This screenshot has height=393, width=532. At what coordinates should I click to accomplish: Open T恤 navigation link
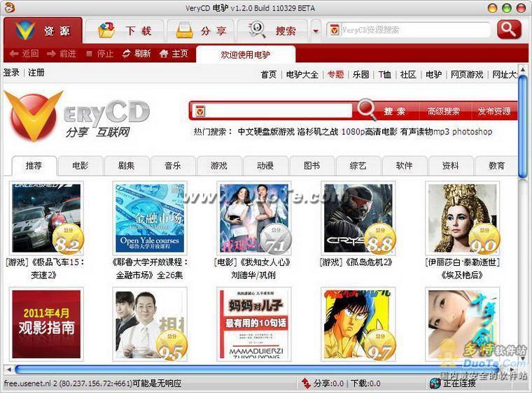pos(384,74)
